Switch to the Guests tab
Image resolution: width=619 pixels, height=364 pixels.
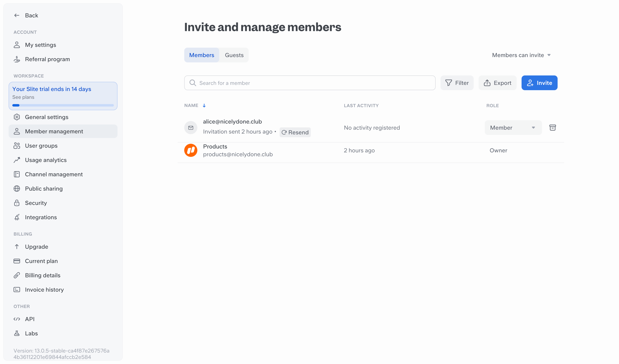pyautogui.click(x=234, y=55)
